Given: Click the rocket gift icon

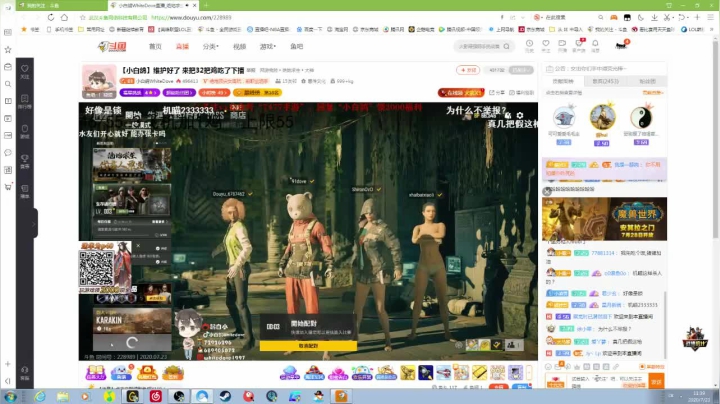Looking at the screenshot, I should (x=426, y=372).
